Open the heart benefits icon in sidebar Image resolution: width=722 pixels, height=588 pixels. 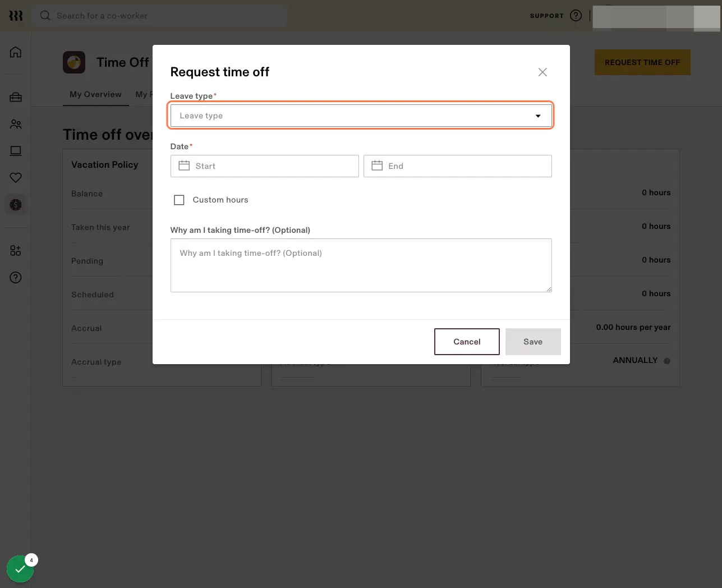click(16, 178)
